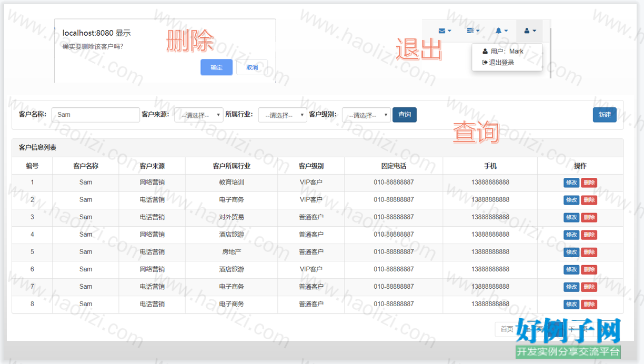
Task: Click the 操作 column header
Action: tap(580, 166)
